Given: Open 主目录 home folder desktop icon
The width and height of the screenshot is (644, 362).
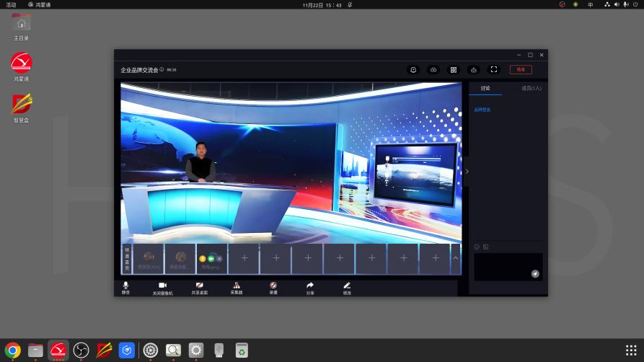Looking at the screenshot, I should (22, 27).
